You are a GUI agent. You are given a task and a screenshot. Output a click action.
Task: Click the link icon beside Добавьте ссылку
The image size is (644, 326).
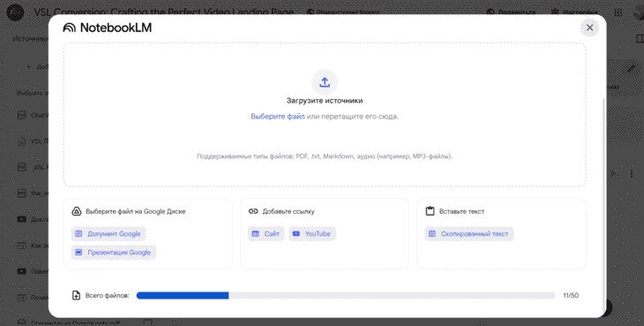253,211
